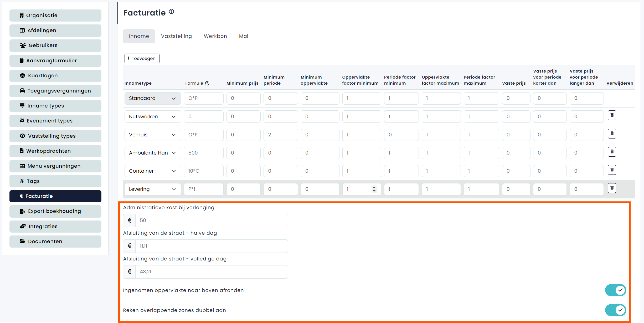
Task: Click the trash icon for Ambulante Handel row
Action: (x=612, y=152)
